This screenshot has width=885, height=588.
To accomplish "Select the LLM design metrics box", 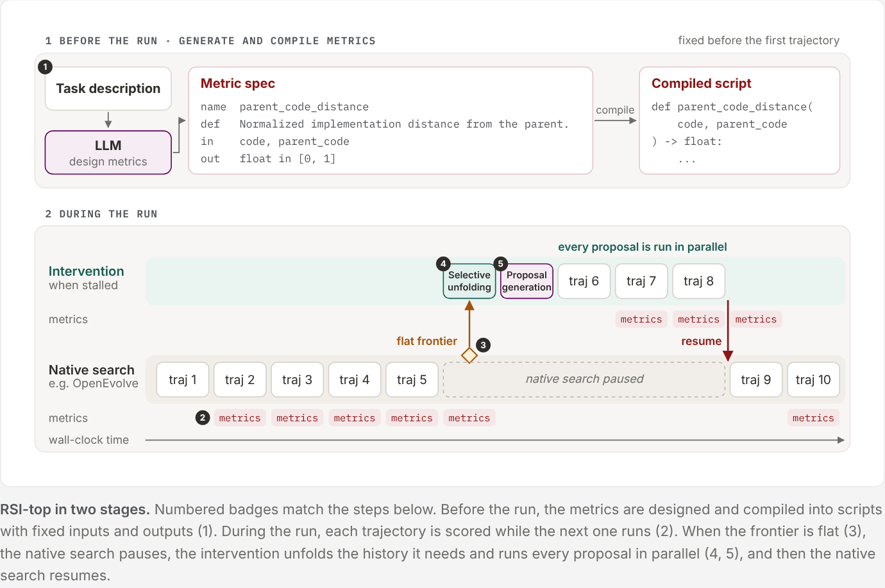I will (108, 153).
